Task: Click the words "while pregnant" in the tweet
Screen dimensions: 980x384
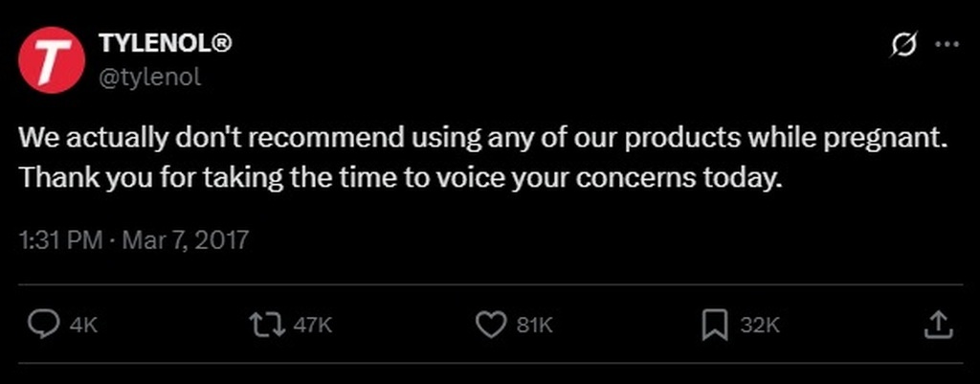Action: (x=851, y=138)
